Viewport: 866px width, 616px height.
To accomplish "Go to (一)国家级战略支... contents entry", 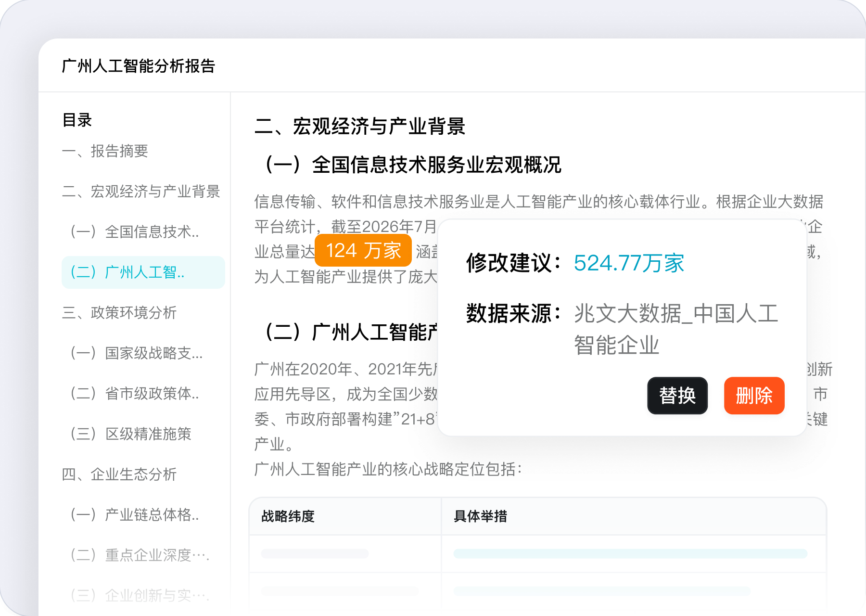I will pyautogui.click(x=137, y=353).
